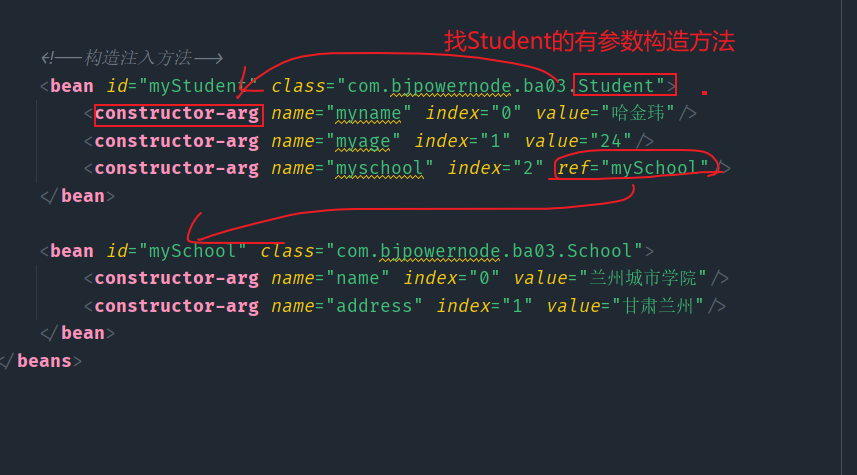The height and width of the screenshot is (475, 857).
Task: Click the 哈金玮 value string
Action: pos(638,114)
